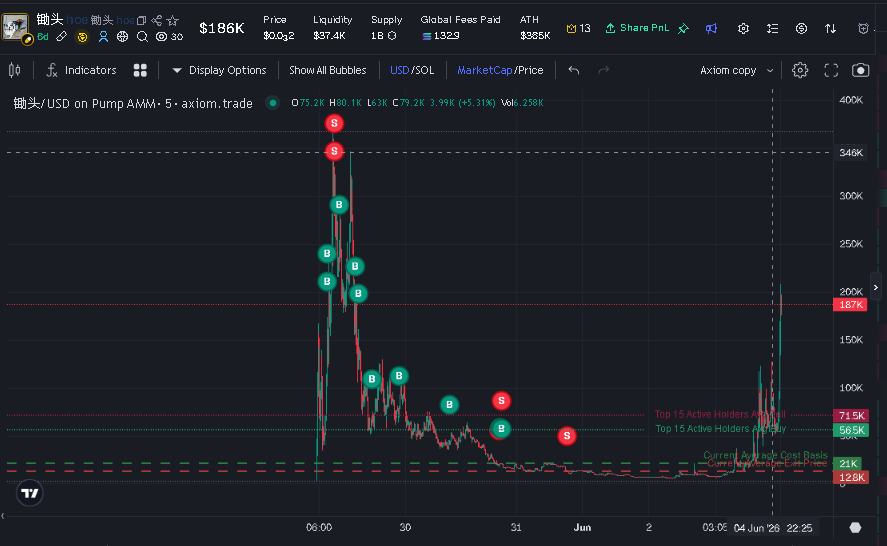
Task: Click the crown icon with count 13
Action: [578, 28]
